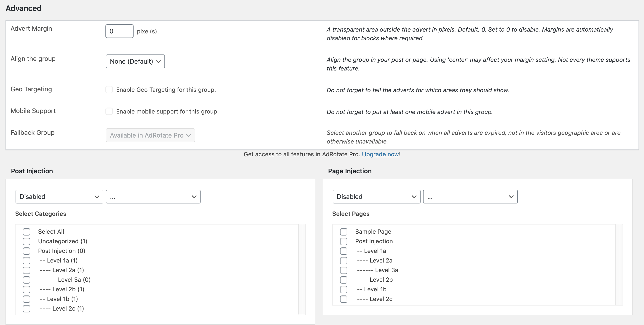Screen dimensions: 644x325
Task: Expand the Post Injection position dropdown
Action: (x=153, y=197)
